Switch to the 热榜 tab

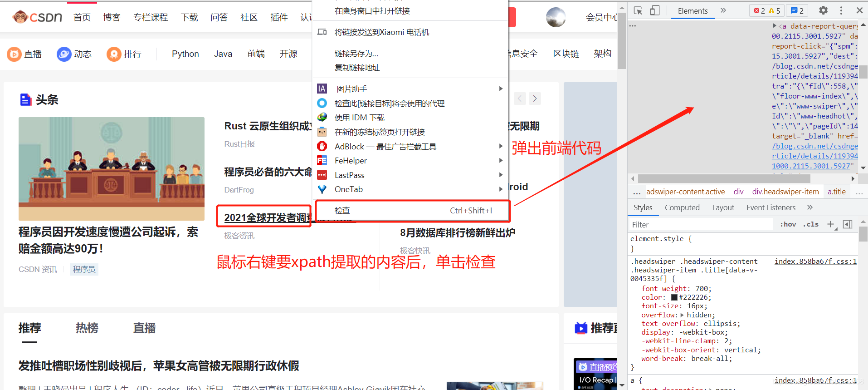click(x=87, y=328)
